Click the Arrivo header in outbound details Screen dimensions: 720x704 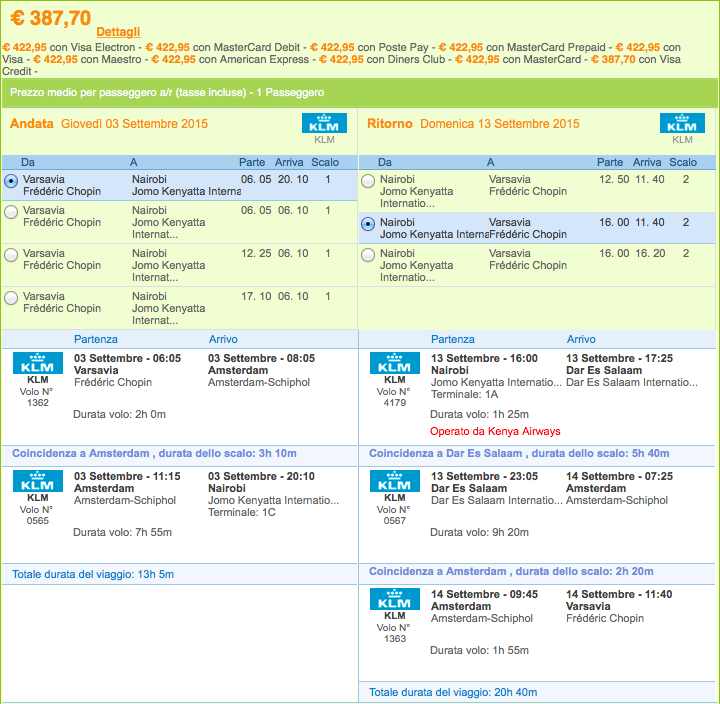[x=223, y=339]
